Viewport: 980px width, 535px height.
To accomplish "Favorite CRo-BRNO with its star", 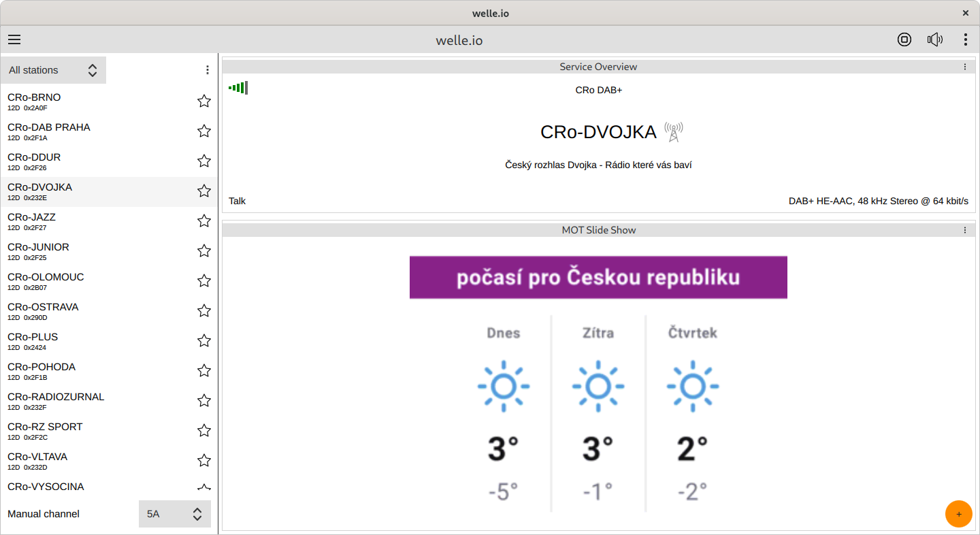I will (x=204, y=101).
